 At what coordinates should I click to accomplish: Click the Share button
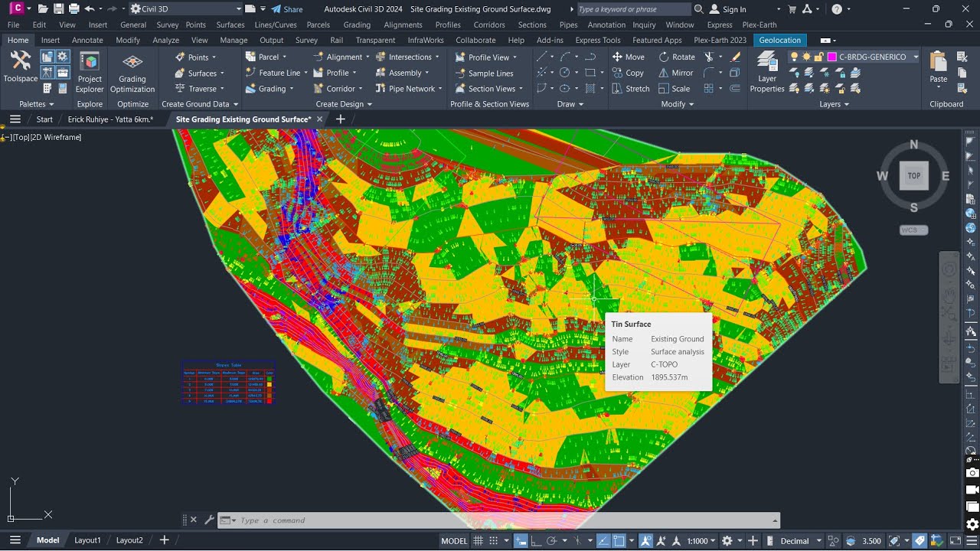(287, 9)
